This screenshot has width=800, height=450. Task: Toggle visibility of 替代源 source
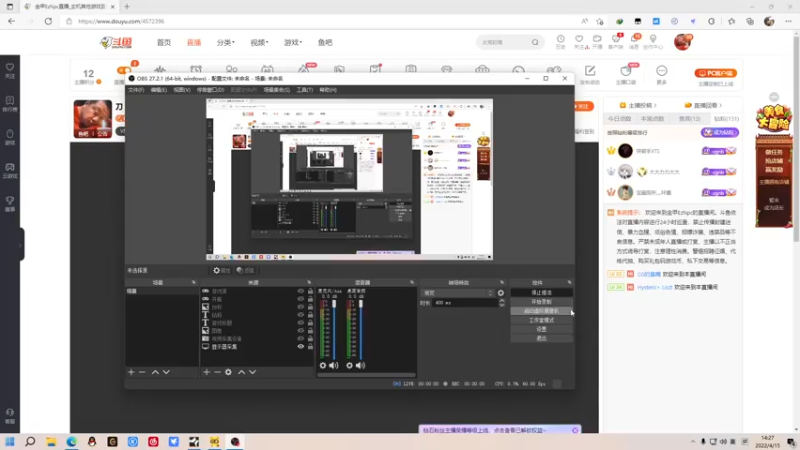tap(301, 291)
